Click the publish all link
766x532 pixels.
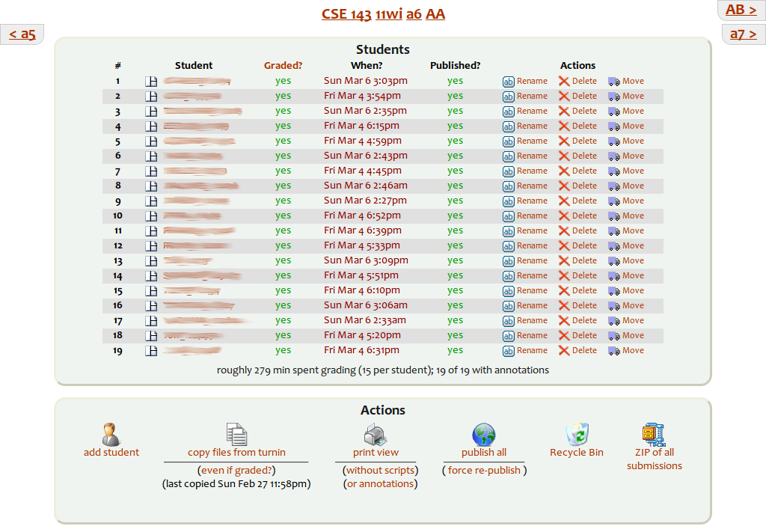pyautogui.click(x=484, y=453)
